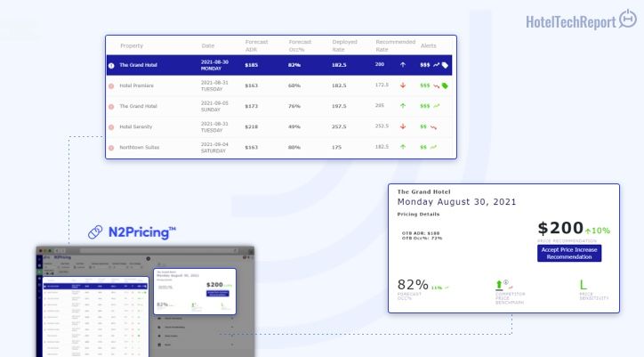Click the red status dot beside Hotel Serenity
Image resolution: width=644 pixels, height=357 pixels.
click(111, 127)
